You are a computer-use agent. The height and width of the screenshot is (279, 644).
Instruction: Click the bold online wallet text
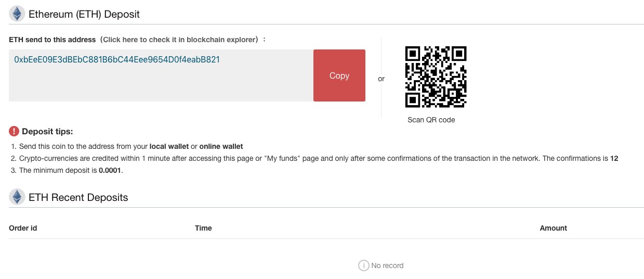pos(221,146)
